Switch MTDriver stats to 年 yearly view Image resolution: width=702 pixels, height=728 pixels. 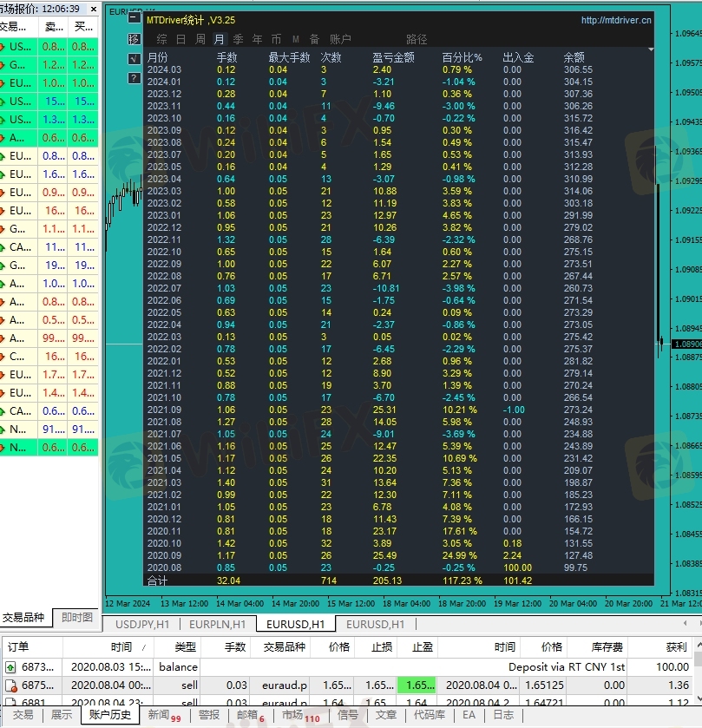(x=257, y=39)
